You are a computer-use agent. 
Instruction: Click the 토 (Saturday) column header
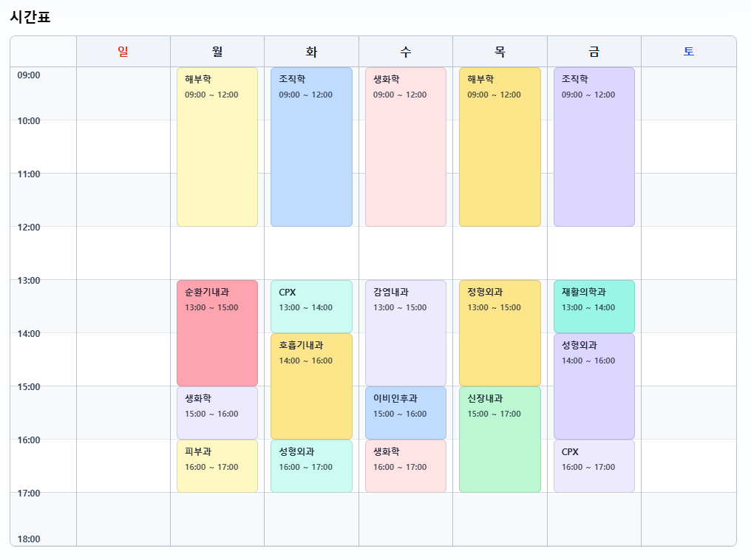tap(688, 52)
